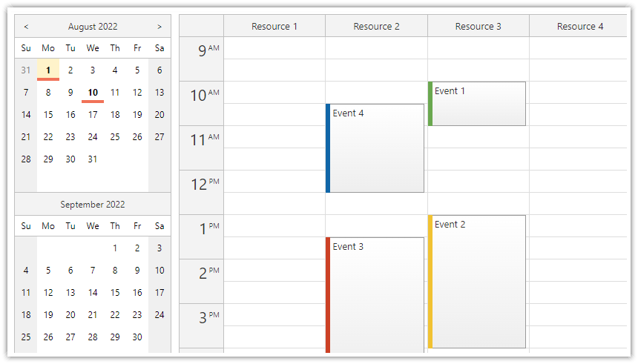638x364 pixels.
Task: Pick September 18 in the navigator
Action: click(26, 315)
